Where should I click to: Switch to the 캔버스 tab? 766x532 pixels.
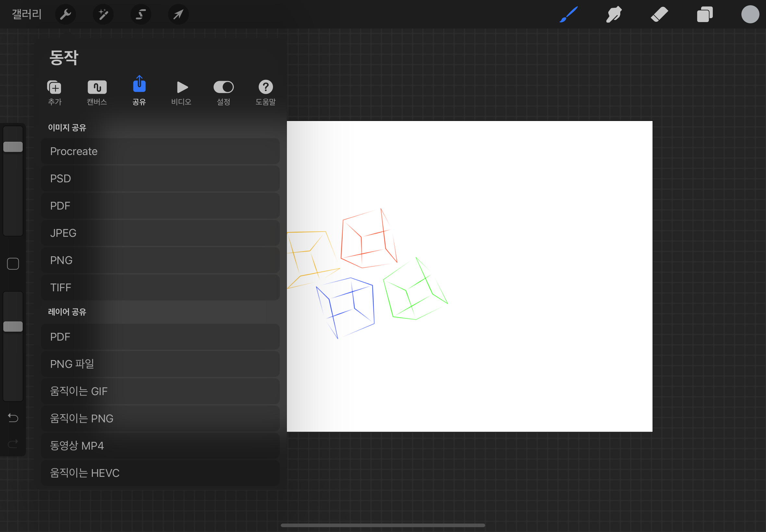(x=97, y=93)
